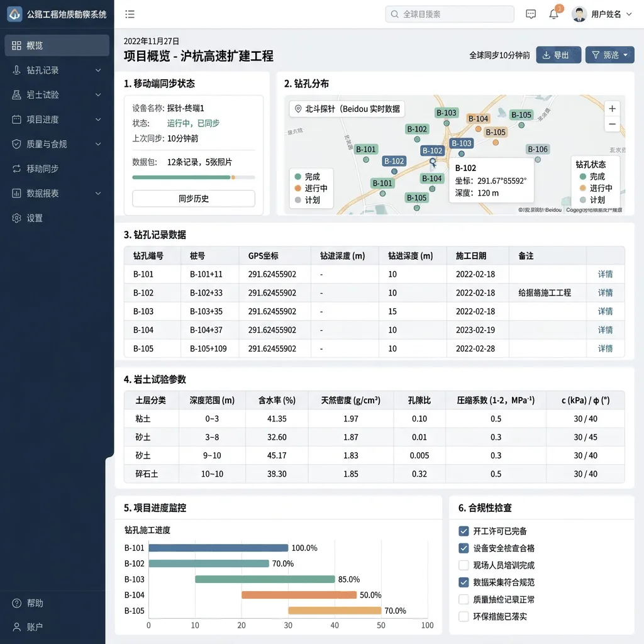This screenshot has height=644, width=644.
Task: Open 详情 link for row B-101
Action: click(605, 274)
